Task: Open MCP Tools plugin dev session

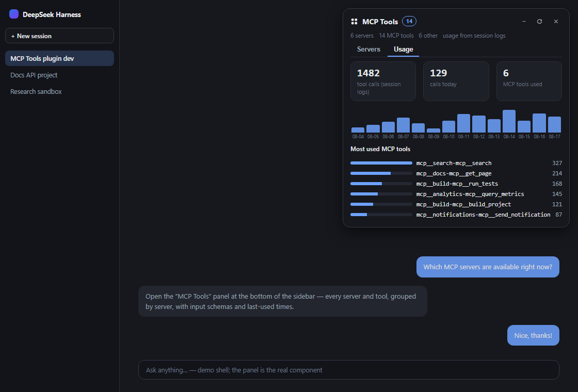Action: tap(59, 58)
